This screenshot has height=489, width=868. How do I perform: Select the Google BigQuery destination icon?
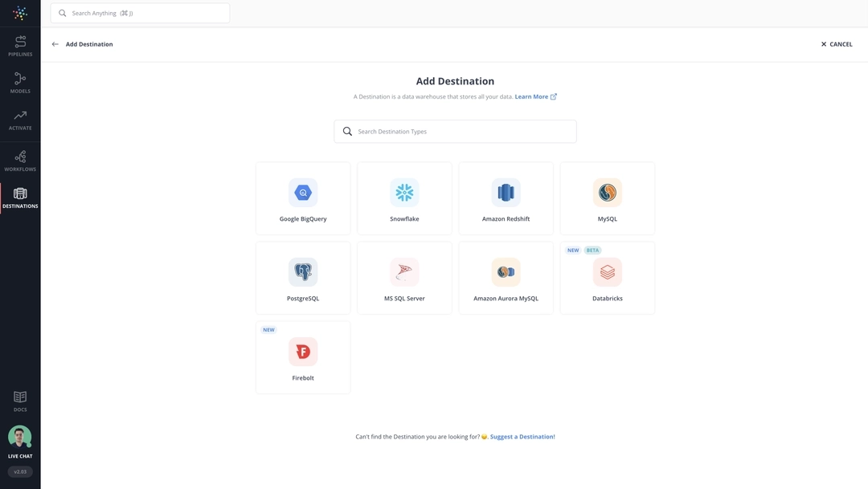(x=303, y=191)
